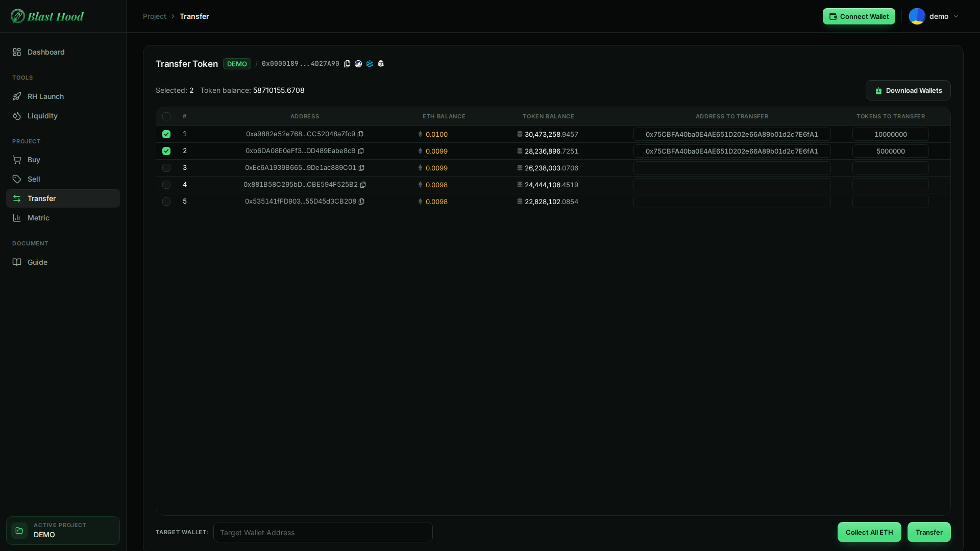Copy wallet address 0xb6DA08E0eFf3...DD489Eabe8cB
Screen dimensions: 980x551
(361, 151)
